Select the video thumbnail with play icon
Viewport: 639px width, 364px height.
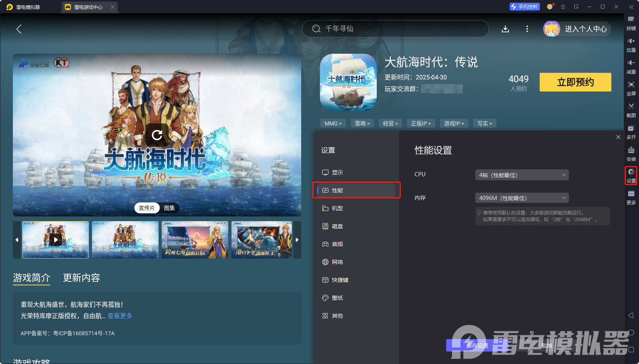pyautogui.click(x=56, y=240)
